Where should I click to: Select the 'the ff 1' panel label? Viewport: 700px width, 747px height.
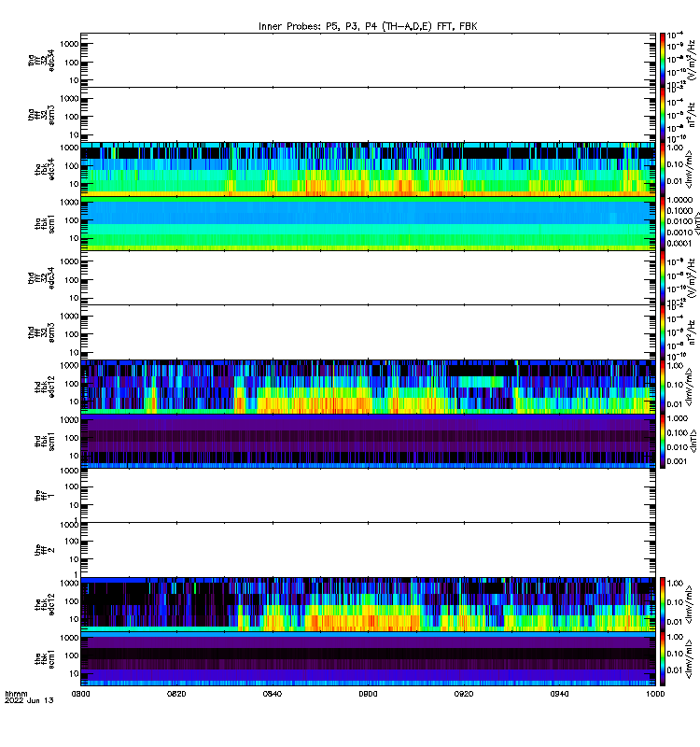pyautogui.click(x=44, y=496)
